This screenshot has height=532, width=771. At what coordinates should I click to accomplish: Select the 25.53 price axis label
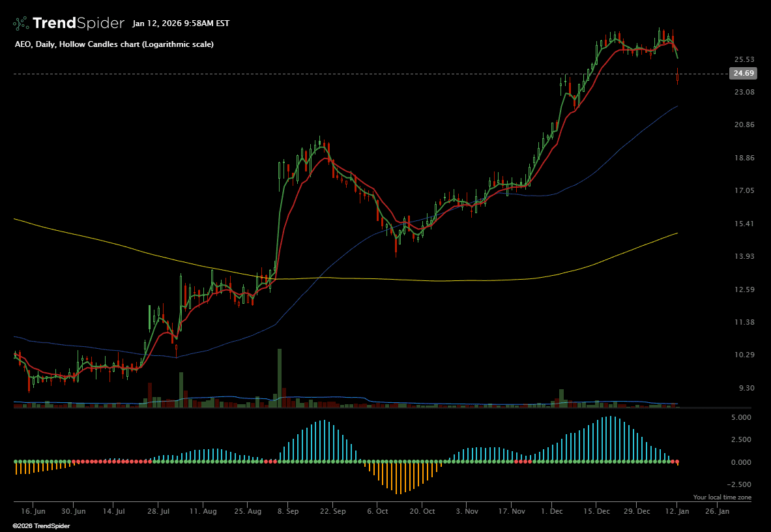pos(744,59)
